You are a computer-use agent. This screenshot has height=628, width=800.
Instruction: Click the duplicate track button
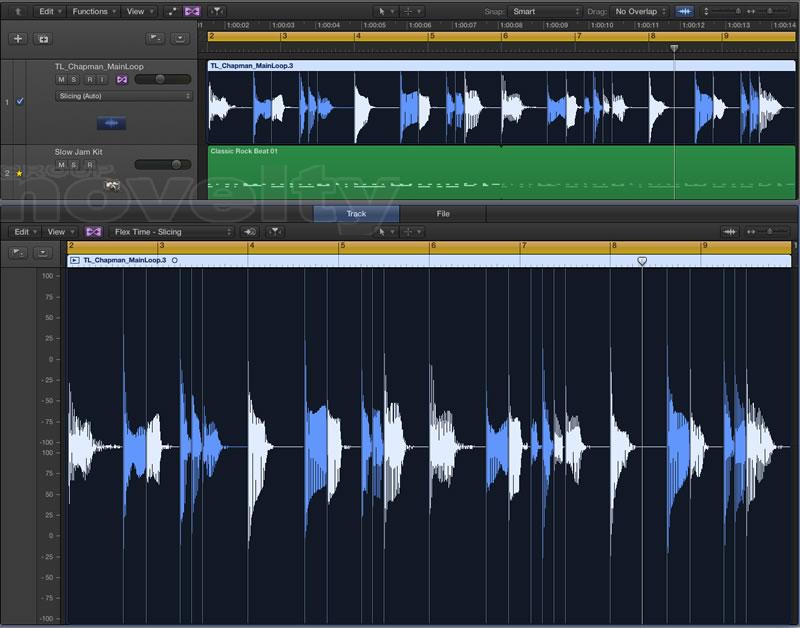(x=42, y=38)
